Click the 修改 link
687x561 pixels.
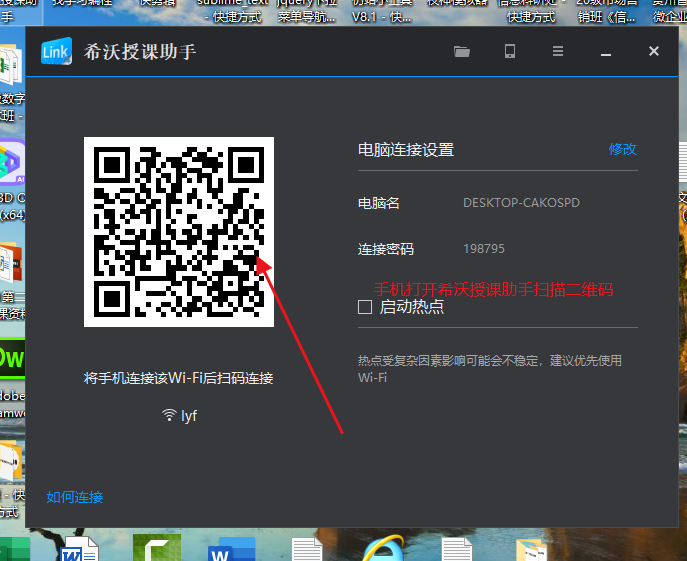(x=623, y=149)
